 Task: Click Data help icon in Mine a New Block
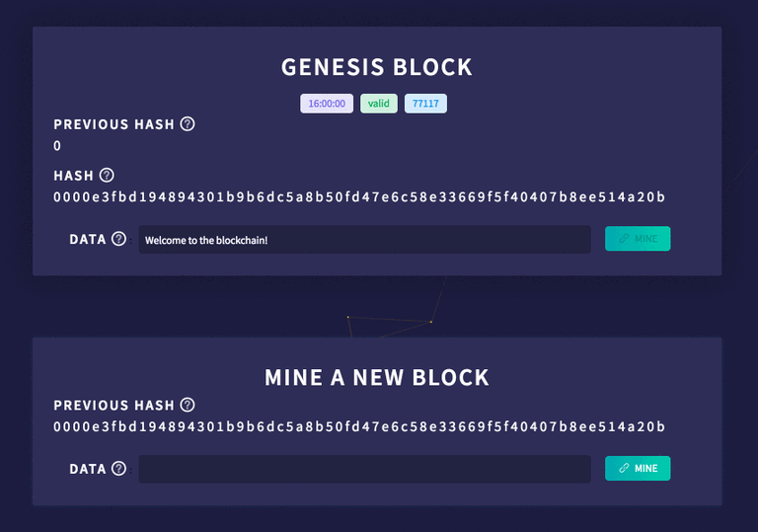click(119, 469)
